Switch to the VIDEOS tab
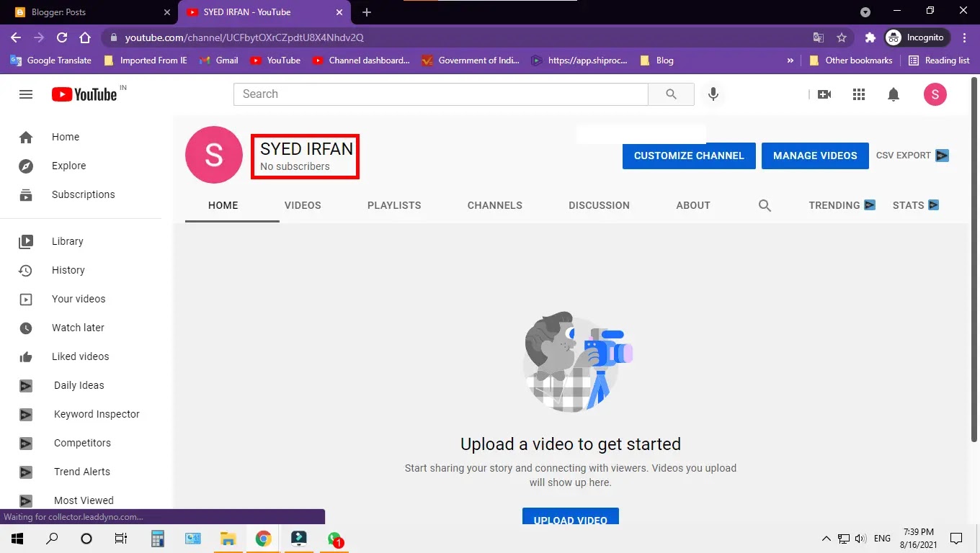Screen dimensions: 980x553 [x=303, y=205]
